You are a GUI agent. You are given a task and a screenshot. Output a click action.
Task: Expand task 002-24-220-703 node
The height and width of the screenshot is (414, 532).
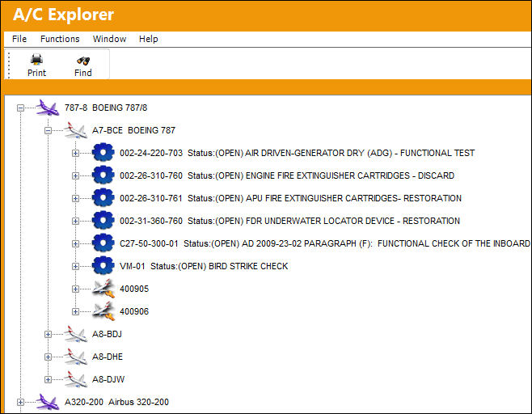76,153
